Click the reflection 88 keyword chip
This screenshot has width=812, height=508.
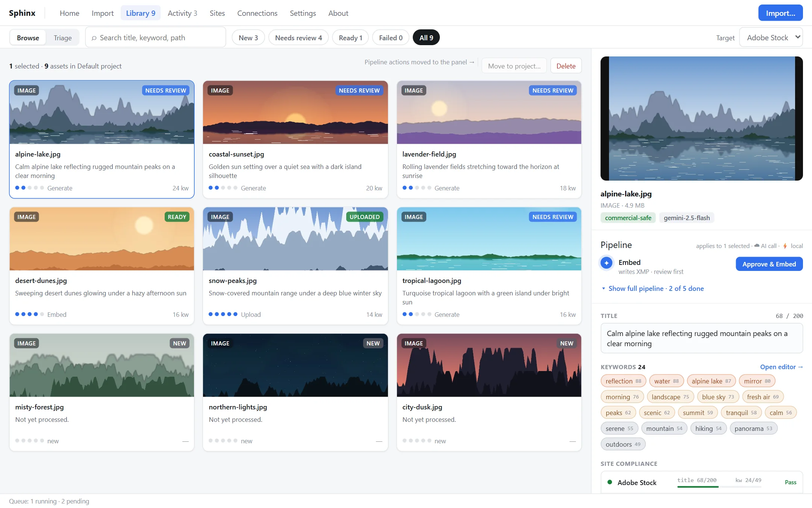click(623, 381)
